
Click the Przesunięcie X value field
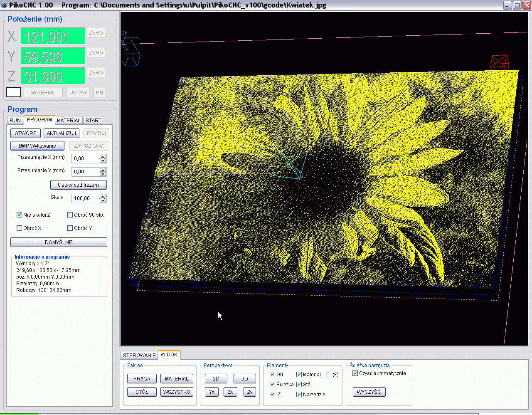(x=86, y=158)
